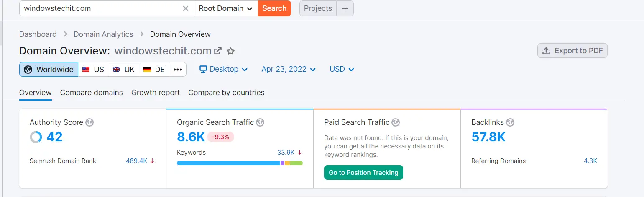Open Keywords count 33.9K

286,153
